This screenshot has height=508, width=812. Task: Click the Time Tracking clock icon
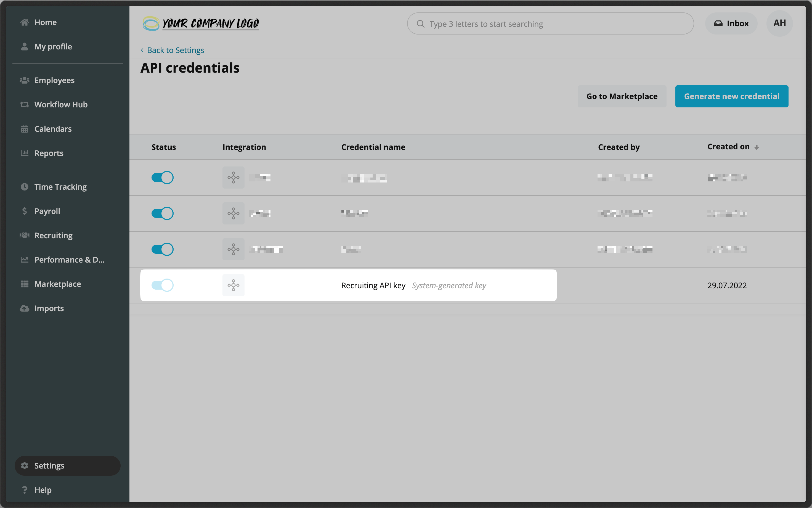(25, 187)
